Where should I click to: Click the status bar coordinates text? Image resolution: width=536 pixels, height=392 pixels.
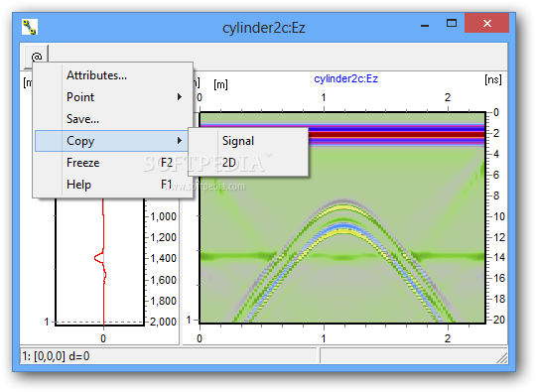[x=56, y=356]
